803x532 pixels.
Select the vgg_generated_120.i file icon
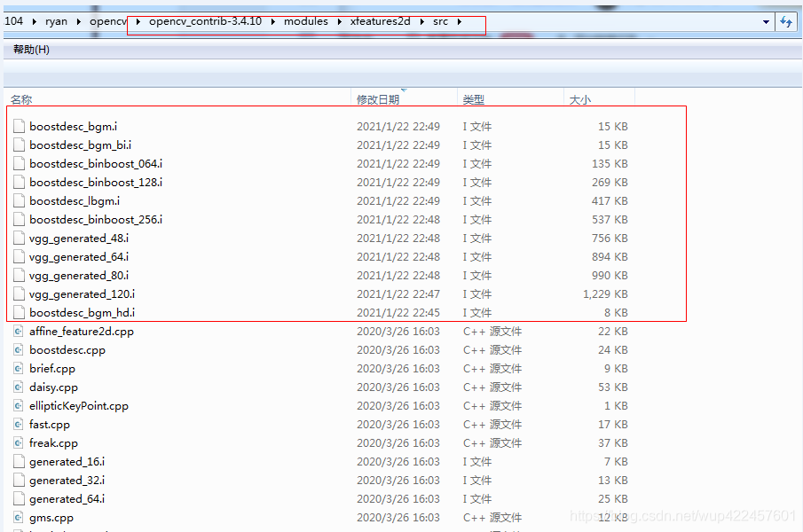point(20,293)
